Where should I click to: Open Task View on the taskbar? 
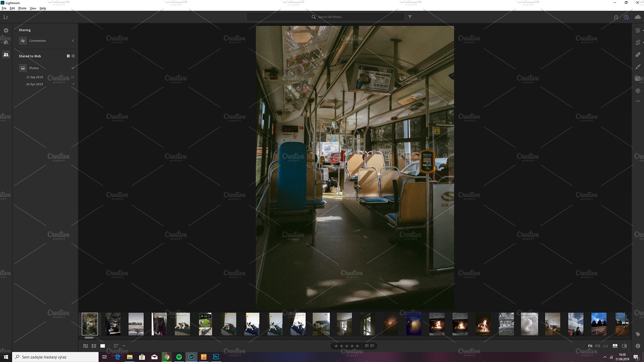pos(104,357)
